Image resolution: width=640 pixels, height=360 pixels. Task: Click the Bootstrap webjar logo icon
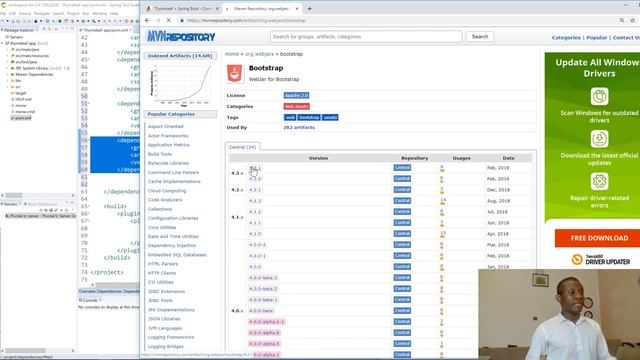click(x=234, y=73)
